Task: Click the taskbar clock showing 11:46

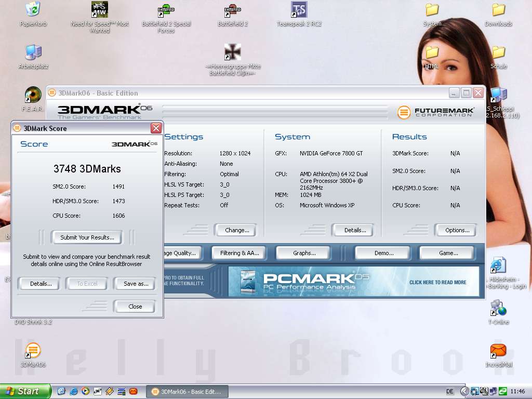Action: [x=517, y=391]
